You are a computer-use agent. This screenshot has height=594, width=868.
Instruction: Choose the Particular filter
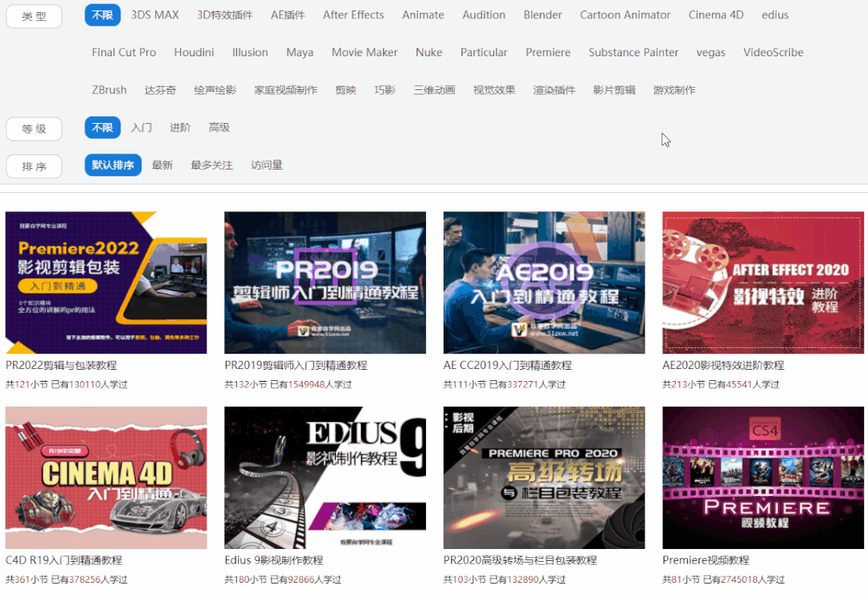click(x=484, y=52)
